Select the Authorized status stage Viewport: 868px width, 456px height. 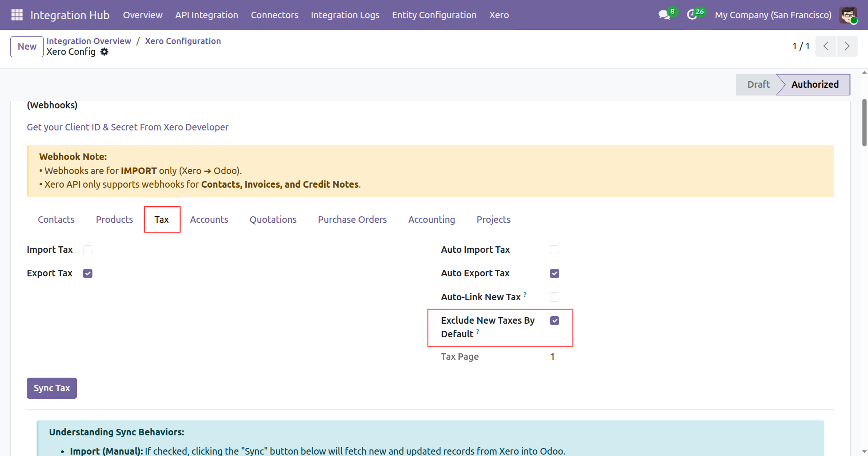point(815,84)
